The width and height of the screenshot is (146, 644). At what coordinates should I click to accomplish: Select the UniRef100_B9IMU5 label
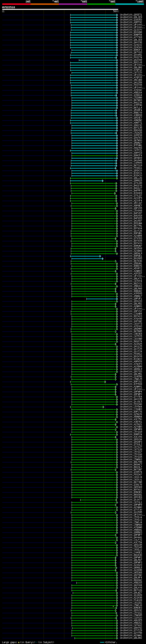pos(131,259)
